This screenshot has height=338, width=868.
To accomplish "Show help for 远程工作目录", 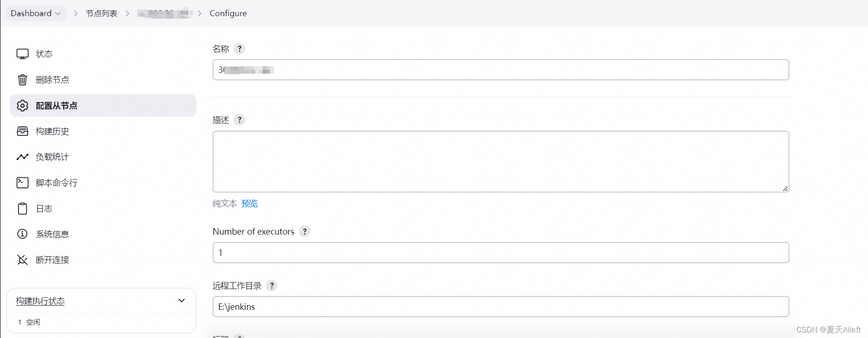I will (x=272, y=286).
